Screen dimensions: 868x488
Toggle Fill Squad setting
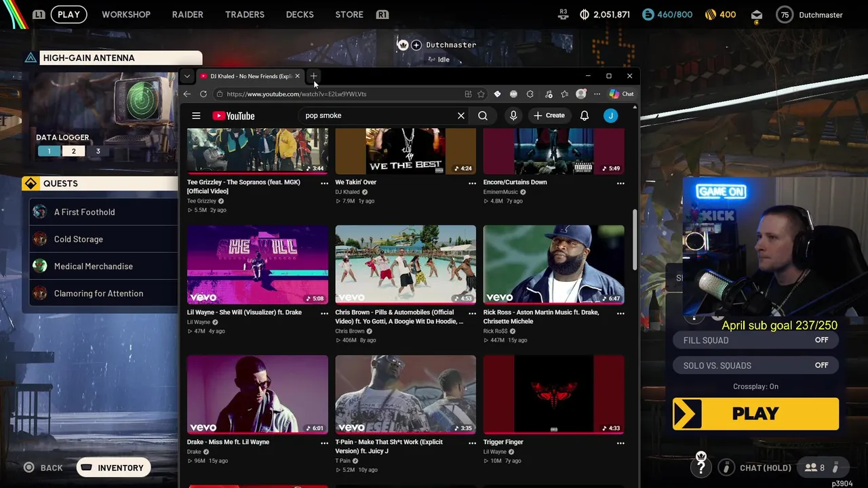(755, 340)
